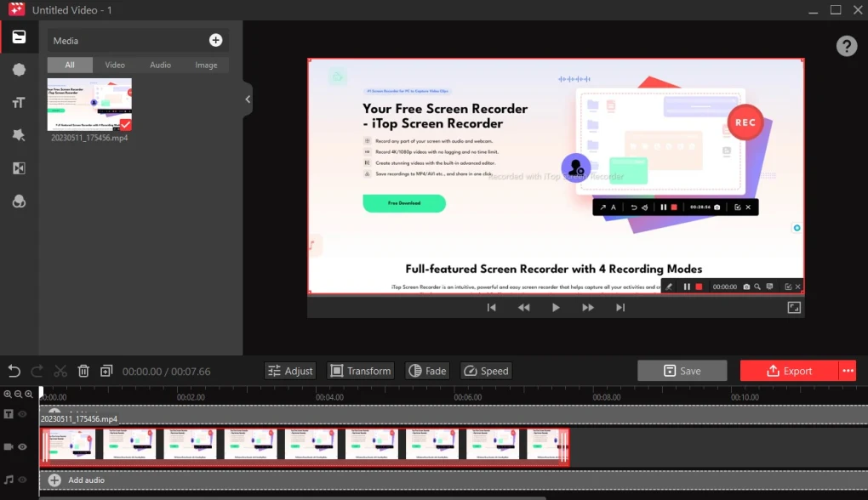Switch to the Video media tab

[115, 65]
